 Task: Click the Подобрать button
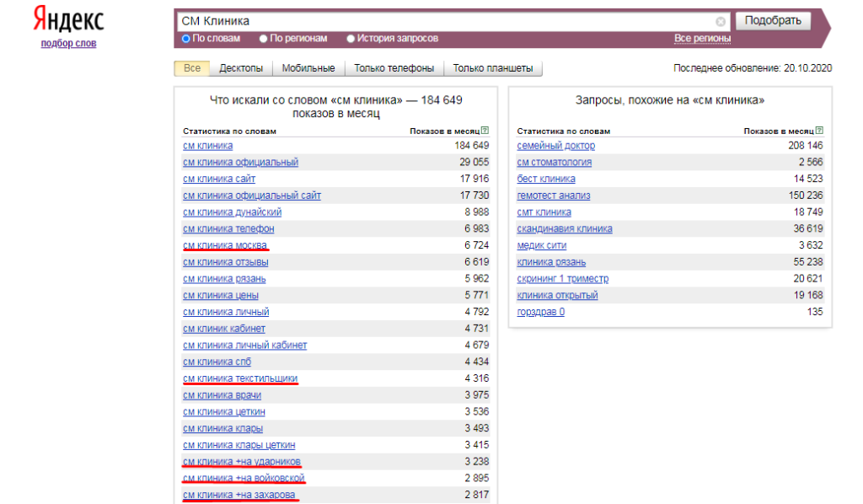click(x=773, y=21)
